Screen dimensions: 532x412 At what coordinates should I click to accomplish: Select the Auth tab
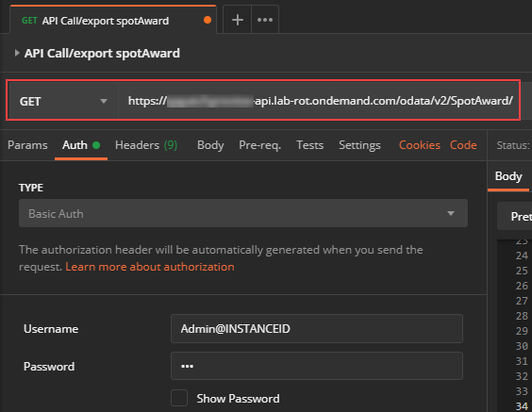tap(81, 145)
